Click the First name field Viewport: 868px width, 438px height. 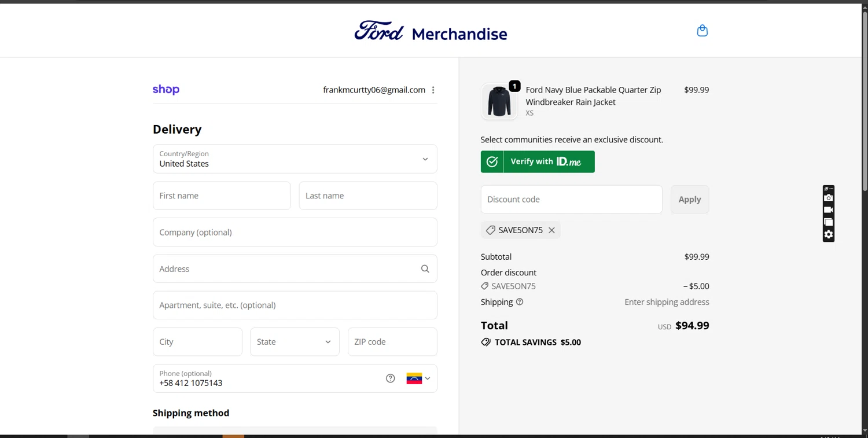(222, 196)
